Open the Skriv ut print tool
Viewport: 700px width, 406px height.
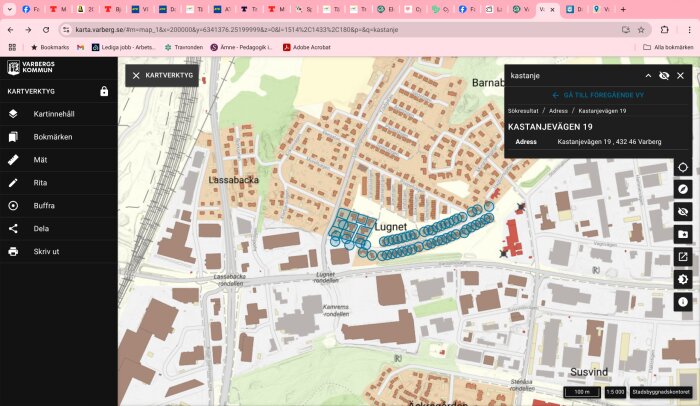coord(58,251)
